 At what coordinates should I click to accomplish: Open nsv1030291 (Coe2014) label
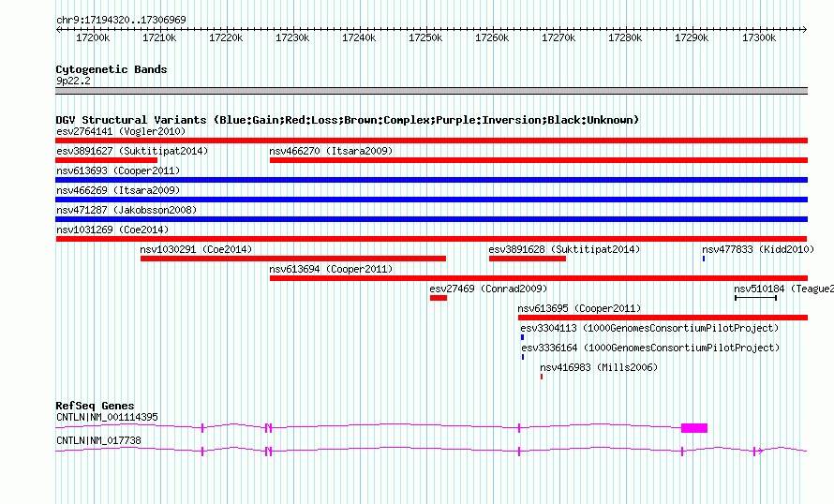coord(196,249)
